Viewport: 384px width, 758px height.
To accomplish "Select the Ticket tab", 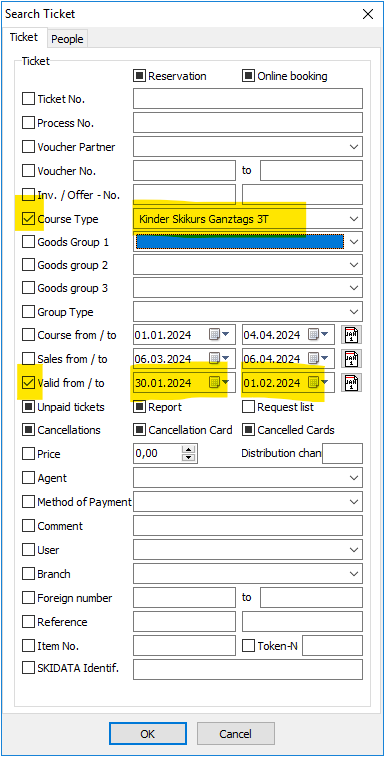I will coord(24,38).
